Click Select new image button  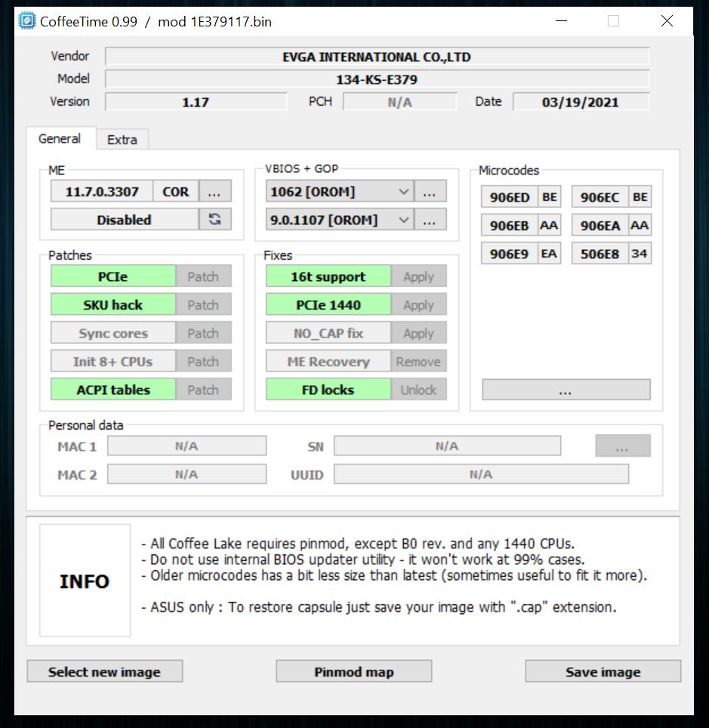[105, 671]
